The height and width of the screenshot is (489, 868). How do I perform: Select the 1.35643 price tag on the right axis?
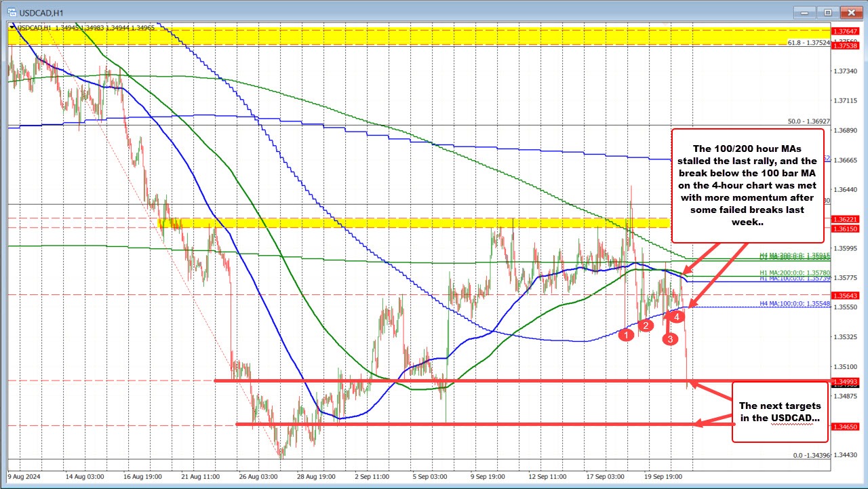click(x=845, y=295)
